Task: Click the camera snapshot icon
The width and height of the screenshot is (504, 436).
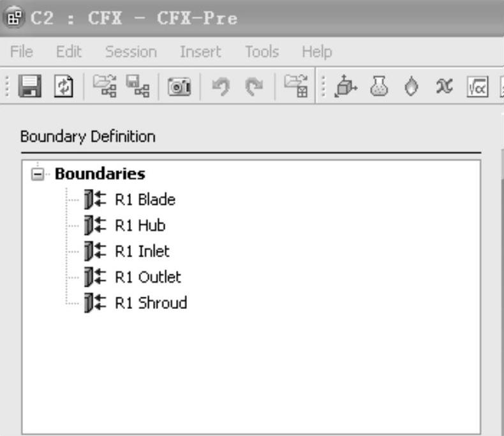Action: [179, 86]
